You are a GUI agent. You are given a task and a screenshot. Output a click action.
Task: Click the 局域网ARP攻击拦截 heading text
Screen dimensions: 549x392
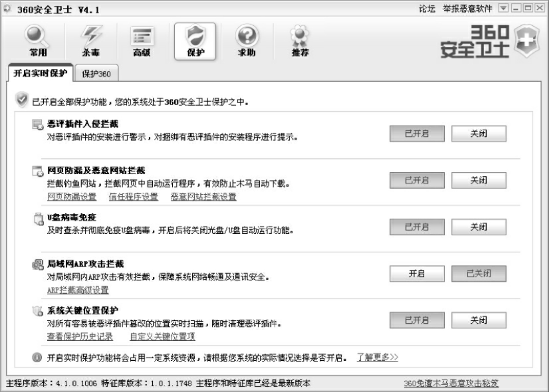tap(85, 264)
